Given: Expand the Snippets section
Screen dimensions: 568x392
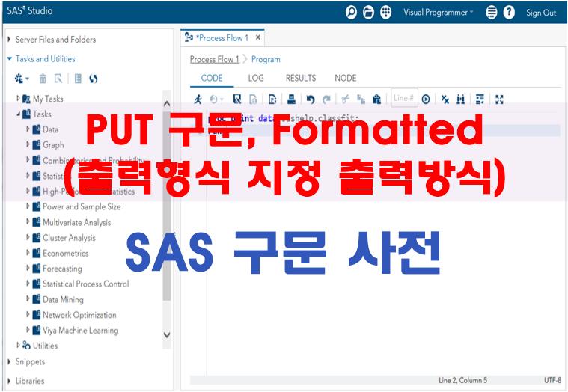Looking at the screenshot, I should (10, 361).
